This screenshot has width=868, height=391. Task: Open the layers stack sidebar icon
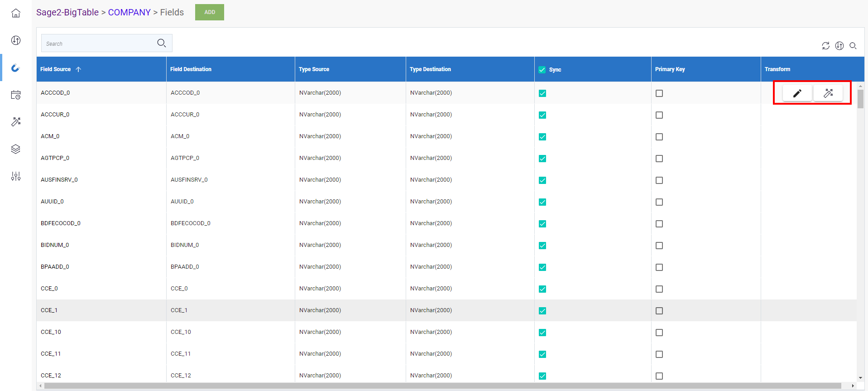pos(16,149)
